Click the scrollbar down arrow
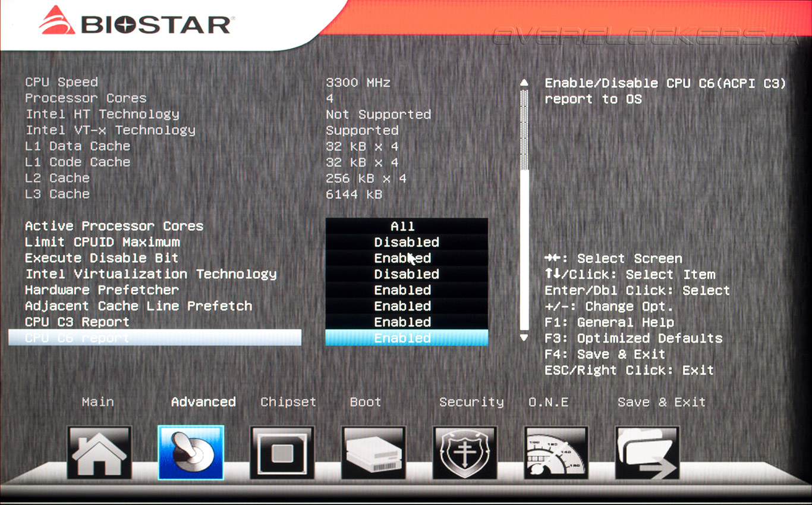 tap(524, 338)
